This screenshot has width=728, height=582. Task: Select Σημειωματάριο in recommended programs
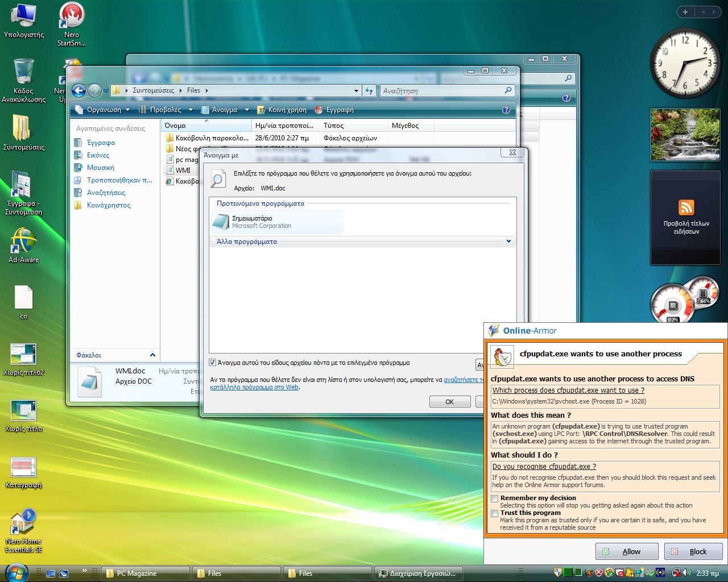coord(277,222)
